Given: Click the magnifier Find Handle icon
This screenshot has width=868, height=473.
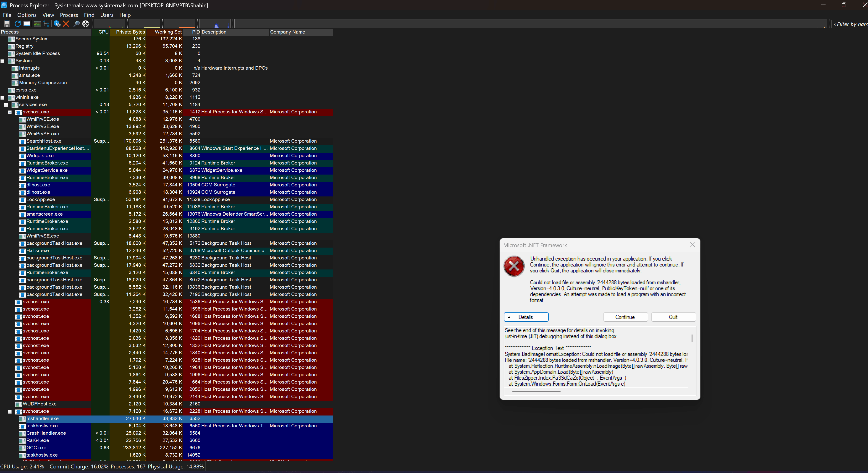Looking at the screenshot, I should (76, 24).
